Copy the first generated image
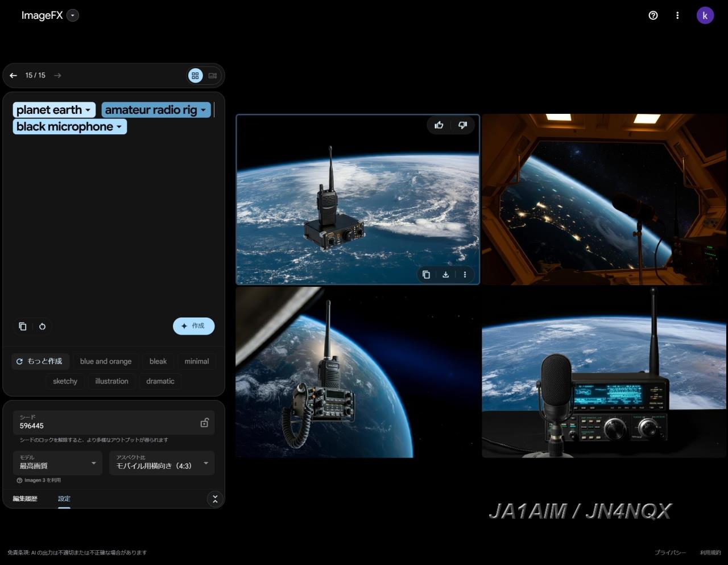This screenshot has height=565, width=728. click(x=426, y=275)
